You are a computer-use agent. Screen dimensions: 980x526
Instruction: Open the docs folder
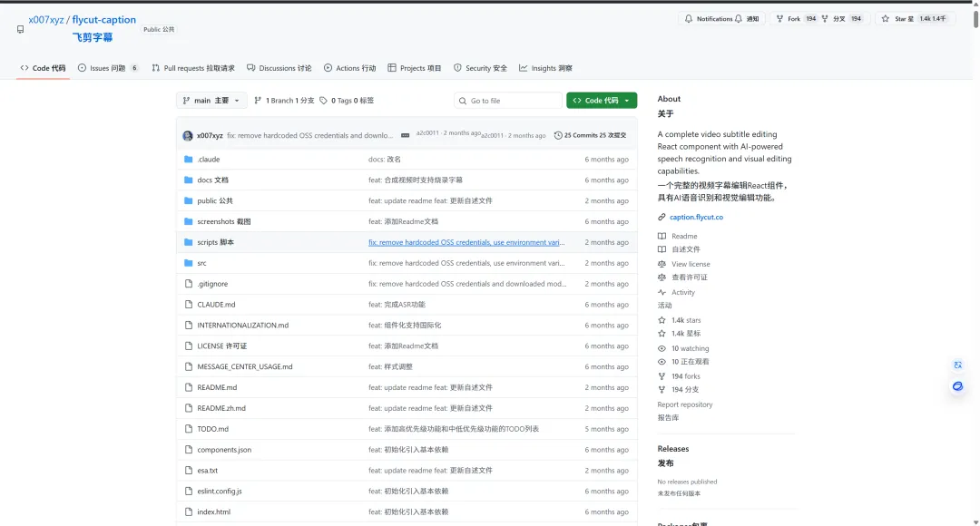(212, 180)
